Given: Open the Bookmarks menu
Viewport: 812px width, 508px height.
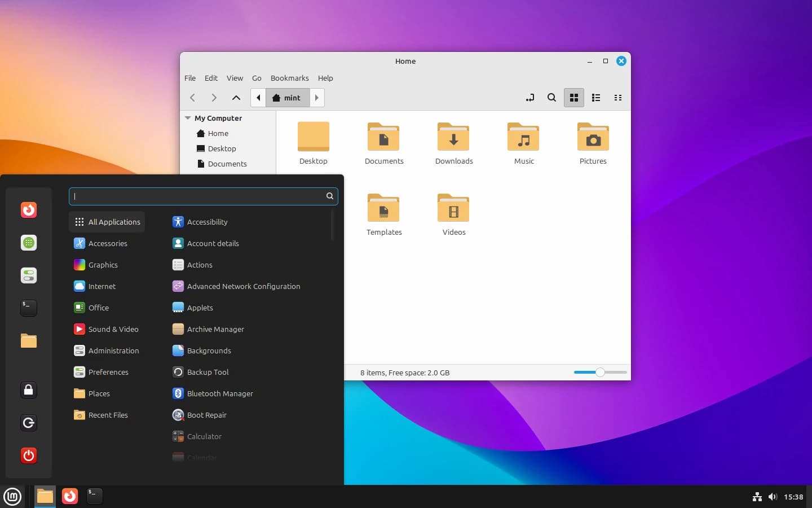Looking at the screenshot, I should [x=289, y=78].
